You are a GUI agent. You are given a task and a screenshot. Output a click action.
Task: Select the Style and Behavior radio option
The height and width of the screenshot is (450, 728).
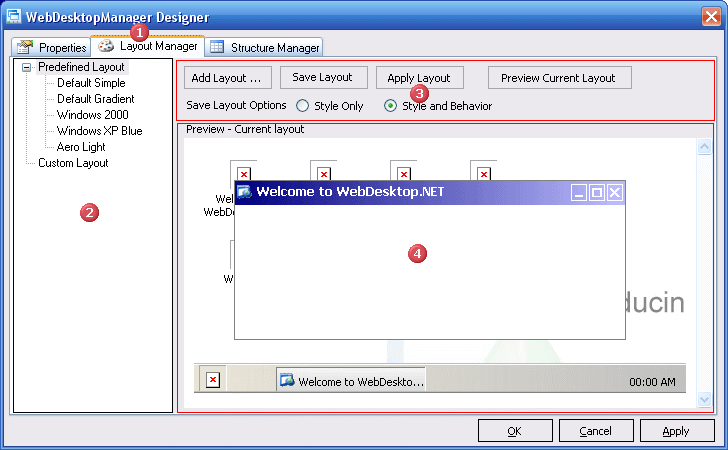390,106
